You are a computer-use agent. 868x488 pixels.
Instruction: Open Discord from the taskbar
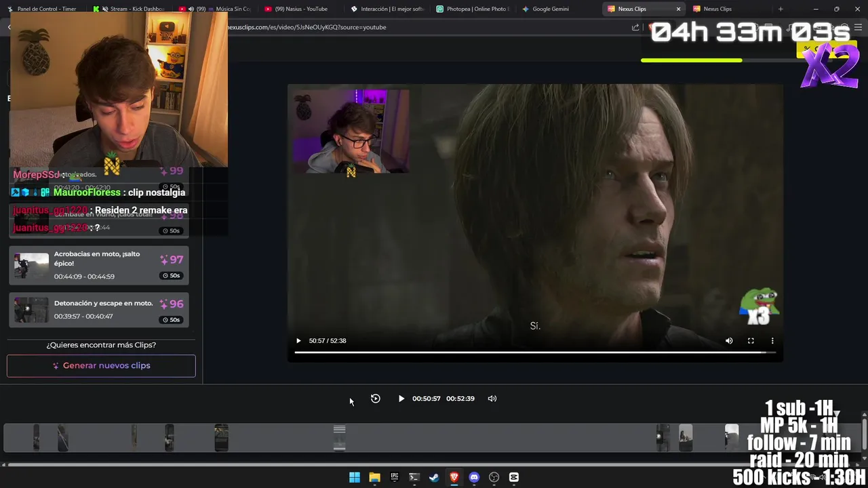[x=474, y=477]
